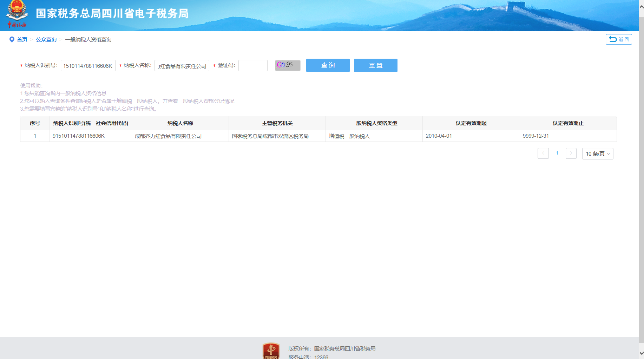Focus the 纳税人识别号 input field
Viewport: 644px width, 359px height.
coord(88,66)
